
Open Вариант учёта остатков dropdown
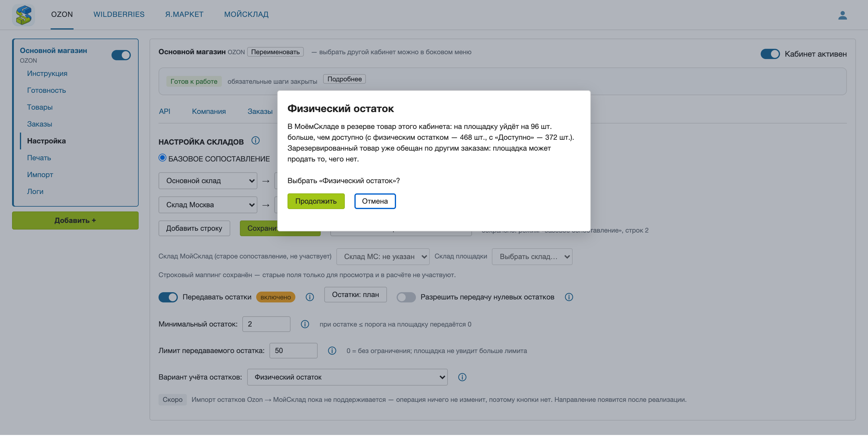point(348,377)
